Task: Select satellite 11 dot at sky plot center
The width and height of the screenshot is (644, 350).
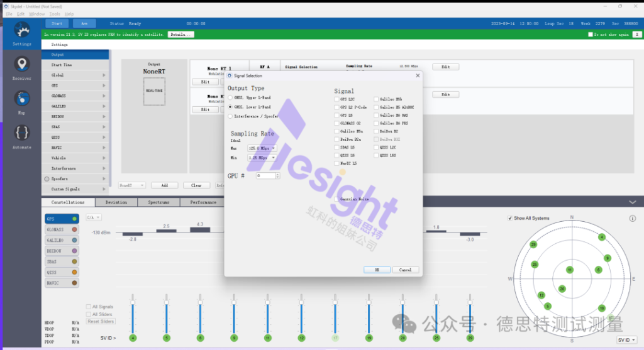Action: tap(570, 270)
